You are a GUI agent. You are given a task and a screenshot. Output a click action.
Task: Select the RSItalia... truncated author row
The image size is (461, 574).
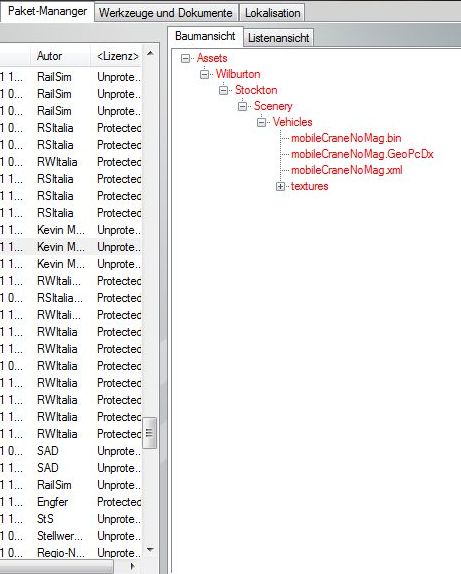(71, 298)
